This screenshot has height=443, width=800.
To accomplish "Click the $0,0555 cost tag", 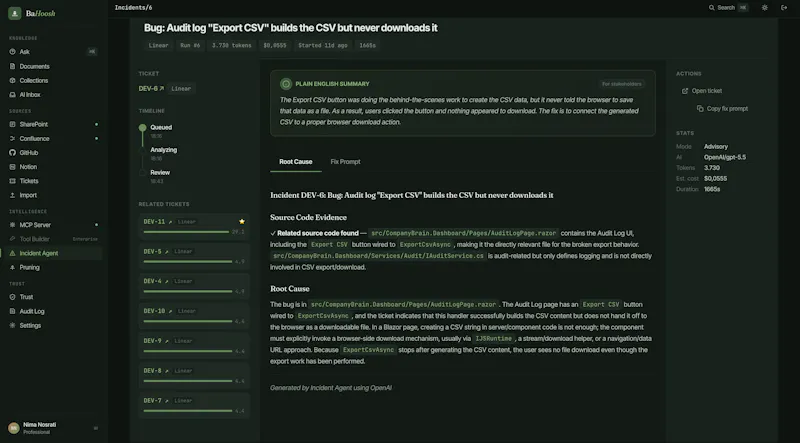I will click(274, 45).
